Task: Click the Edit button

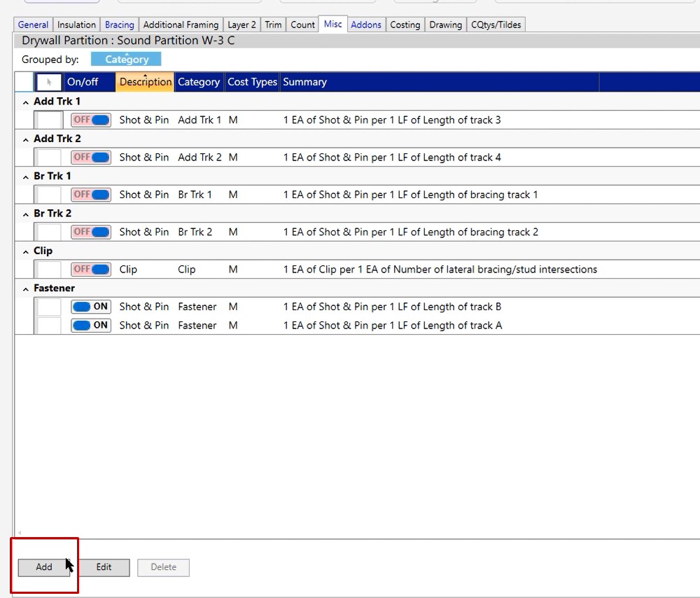Action: click(104, 567)
